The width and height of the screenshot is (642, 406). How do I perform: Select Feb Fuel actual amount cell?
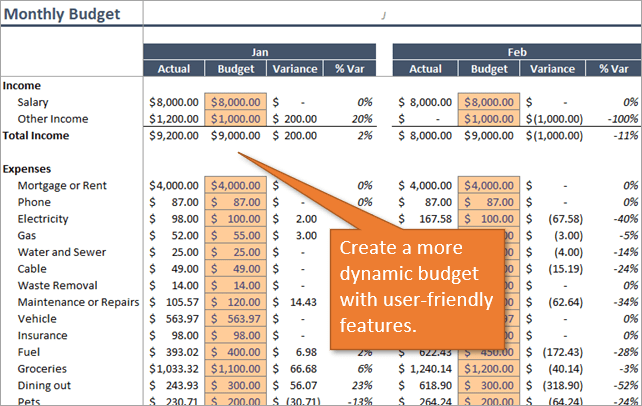(425, 352)
